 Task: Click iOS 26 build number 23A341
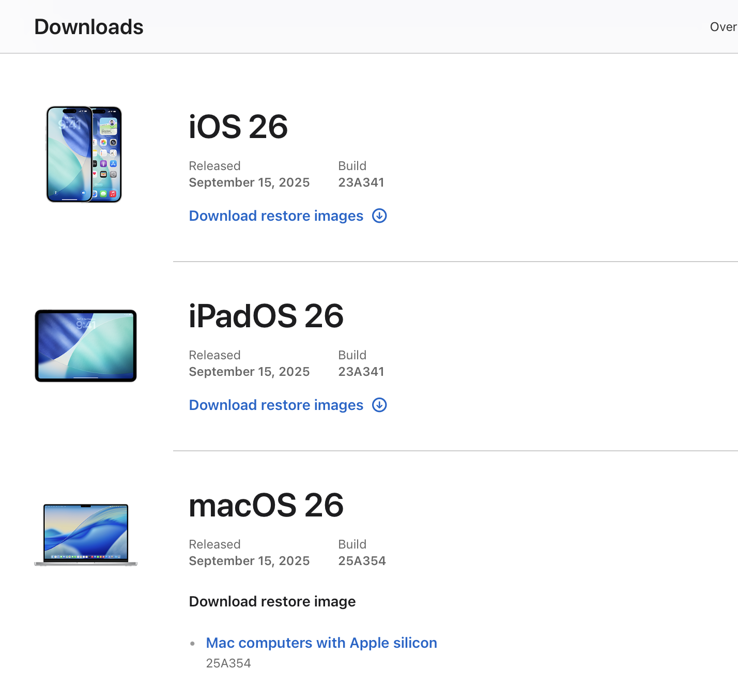coord(361,182)
